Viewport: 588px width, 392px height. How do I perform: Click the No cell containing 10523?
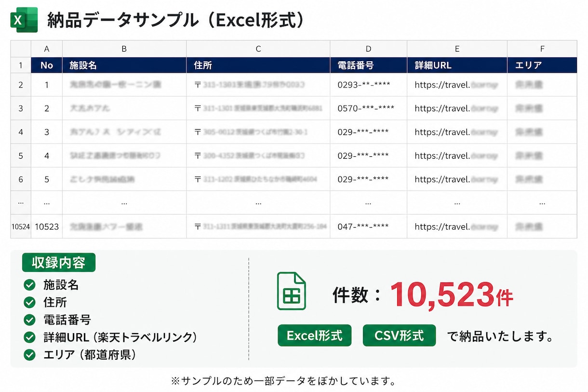[x=47, y=227]
